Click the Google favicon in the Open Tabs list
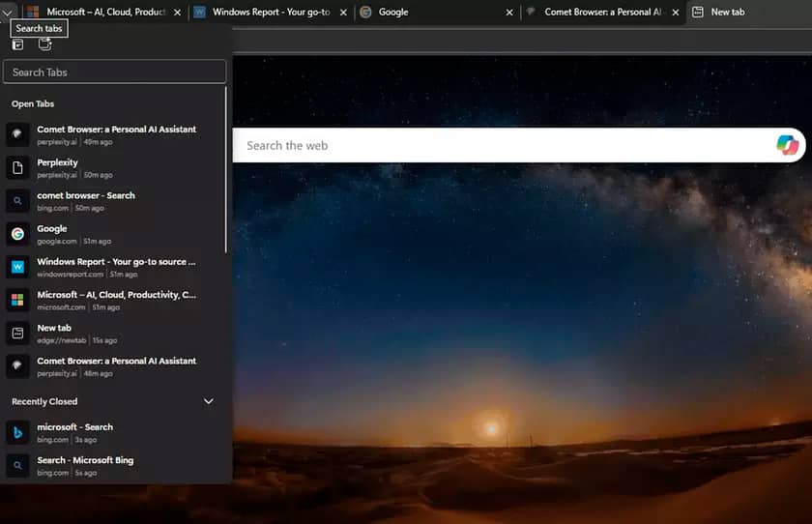 coord(17,234)
